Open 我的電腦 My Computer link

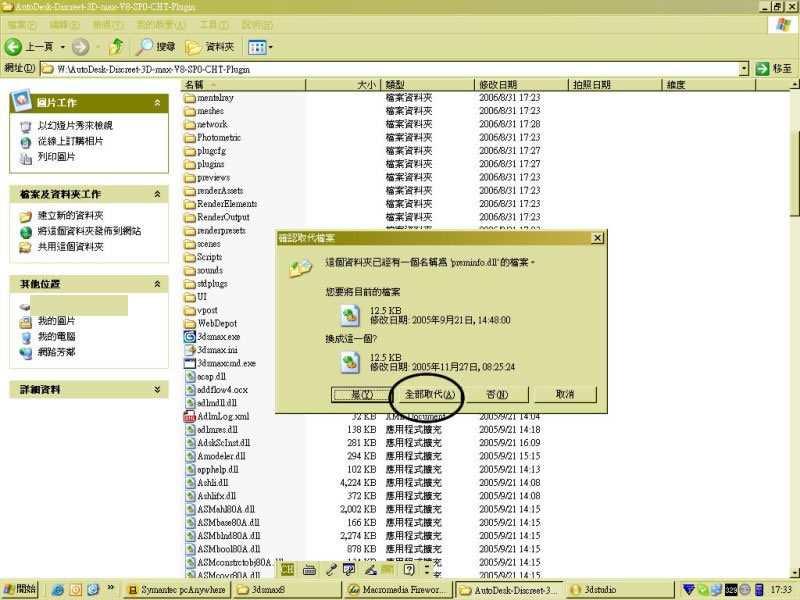(x=56, y=337)
